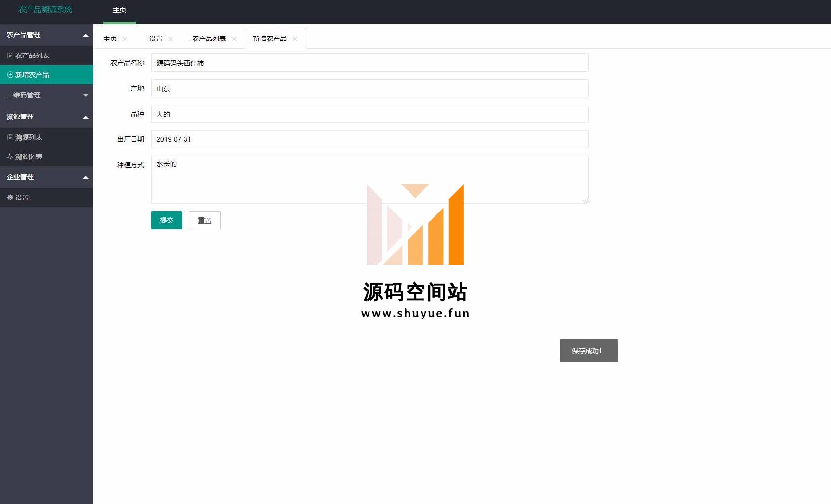Screen dimensions: 831x504
Task: Open 溯源列表 in sidebar
Action: click(x=47, y=137)
